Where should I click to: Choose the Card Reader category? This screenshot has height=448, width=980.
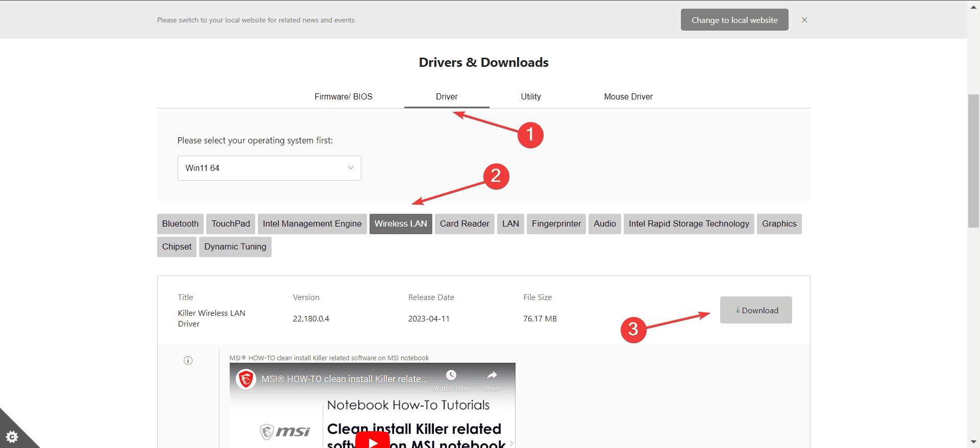(x=464, y=224)
